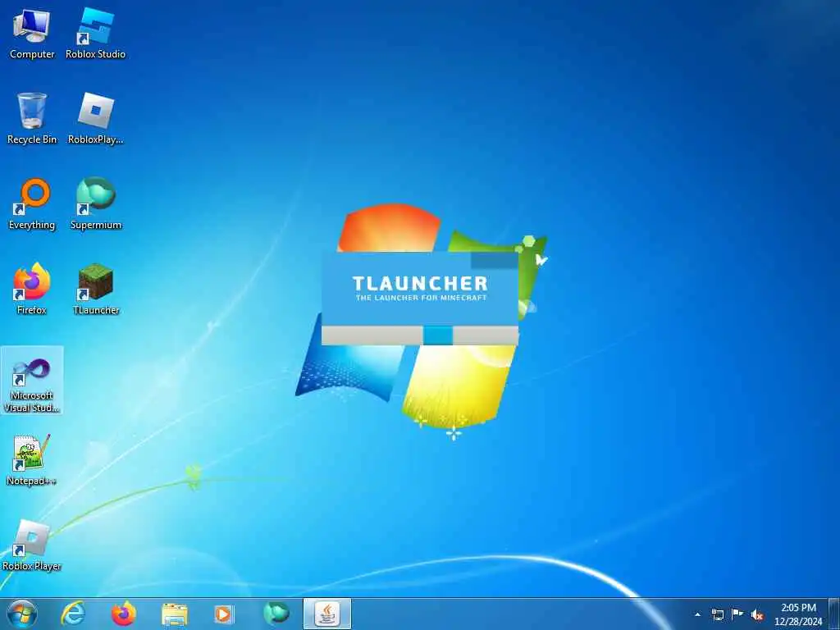The width and height of the screenshot is (840, 630).
Task: Click the TLAUNCHER splash screen logo
Action: click(421, 288)
